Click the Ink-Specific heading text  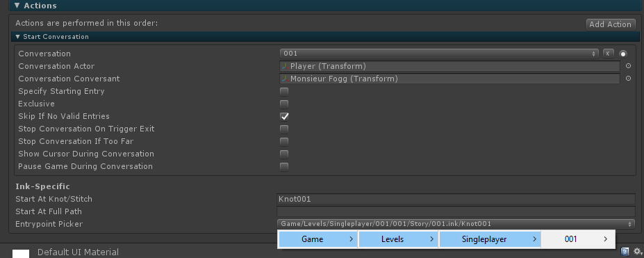(42, 186)
